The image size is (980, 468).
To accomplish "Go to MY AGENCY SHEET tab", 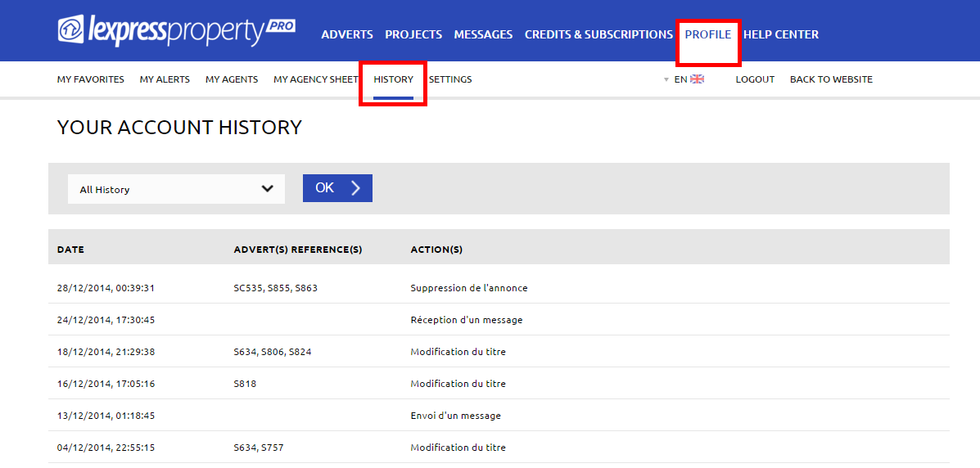I will tap(316, 79).
